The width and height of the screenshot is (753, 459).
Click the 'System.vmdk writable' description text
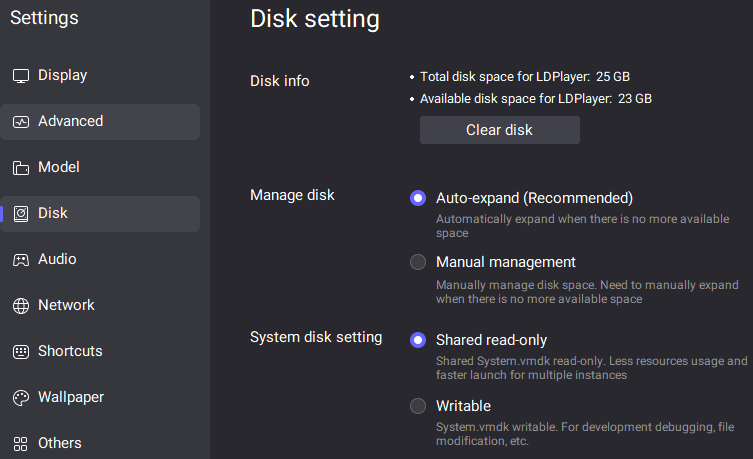pos(585,434)
